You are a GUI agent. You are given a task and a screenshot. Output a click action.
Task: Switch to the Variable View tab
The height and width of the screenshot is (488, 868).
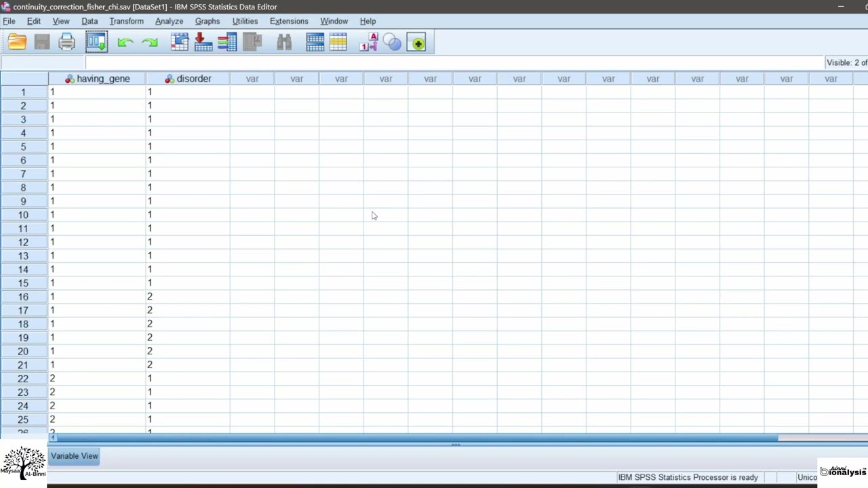pyautogui.click(x=74, y=456)
